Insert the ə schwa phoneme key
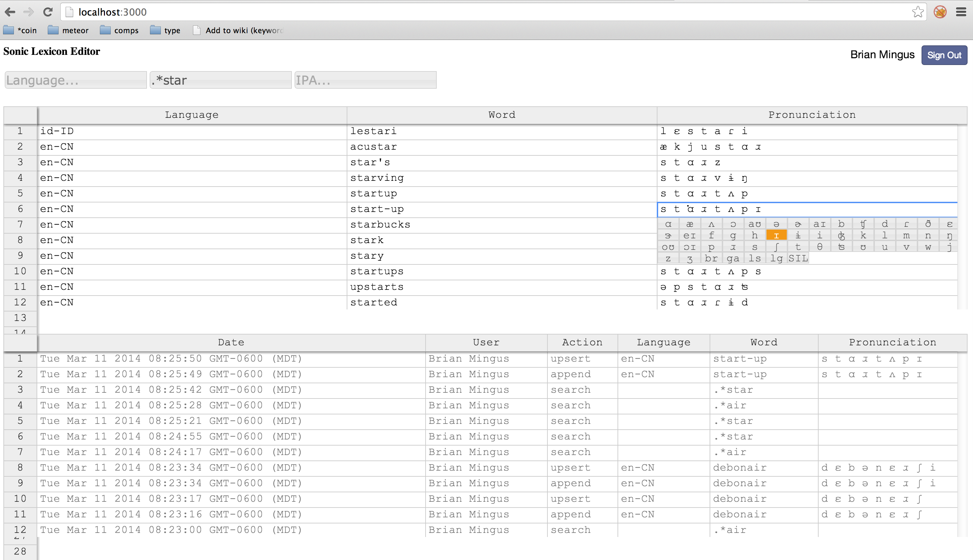Screen dimensions: 973x560 (x=777, y=224)
